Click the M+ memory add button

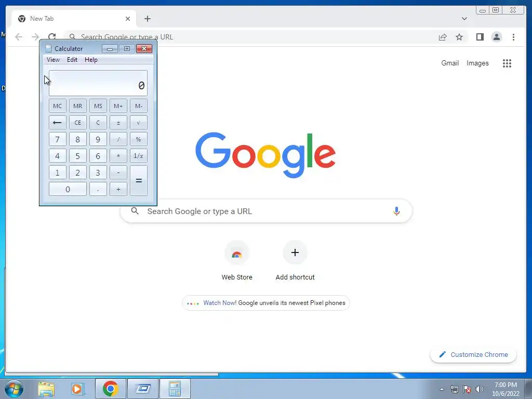[118, 106]
